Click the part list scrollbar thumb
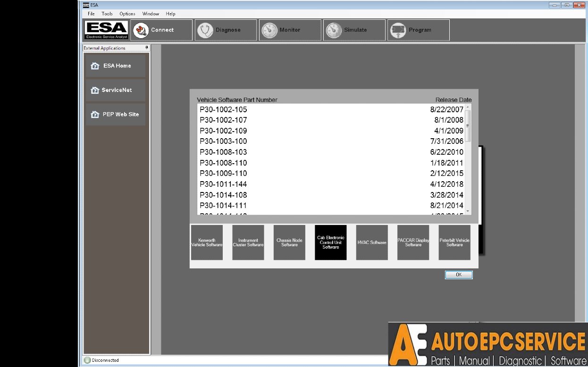Image resolution: width=588 pixels, height=367 pixels. (468, 126)
